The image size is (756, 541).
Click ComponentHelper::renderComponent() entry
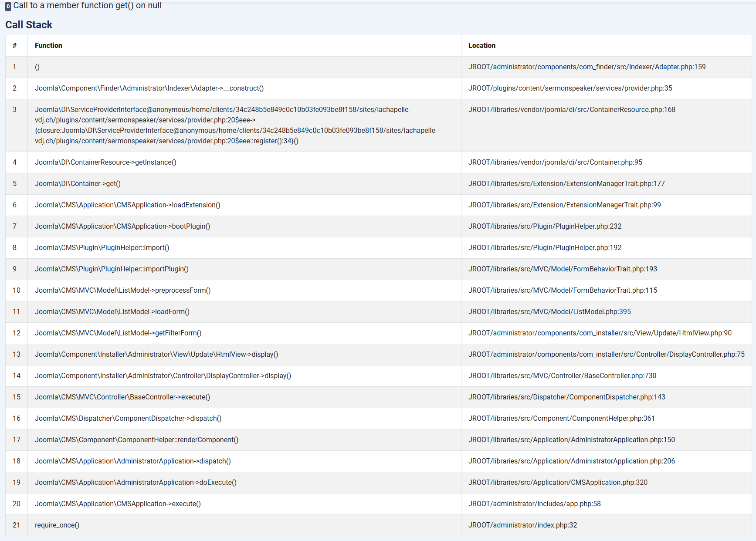tap(136, 440)
